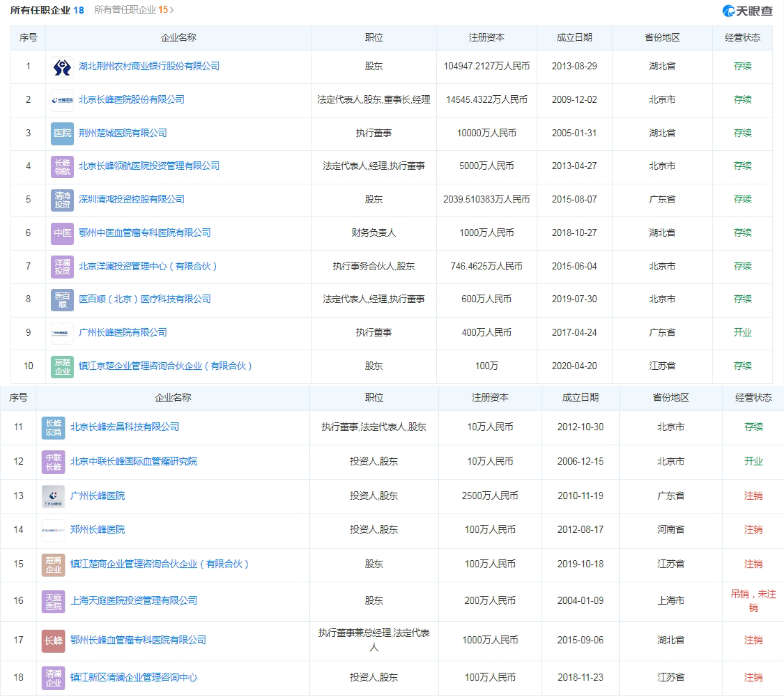This screenshot has width=784, height=696.
Task: Click the blue 医院 icon for 荆州楚城医院
Action: (x=62, y=134)
